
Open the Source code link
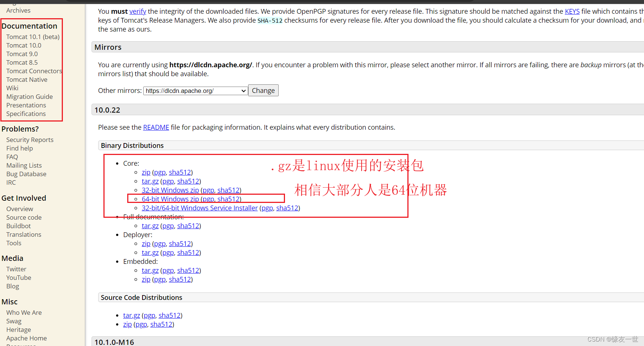coord(24,217)
